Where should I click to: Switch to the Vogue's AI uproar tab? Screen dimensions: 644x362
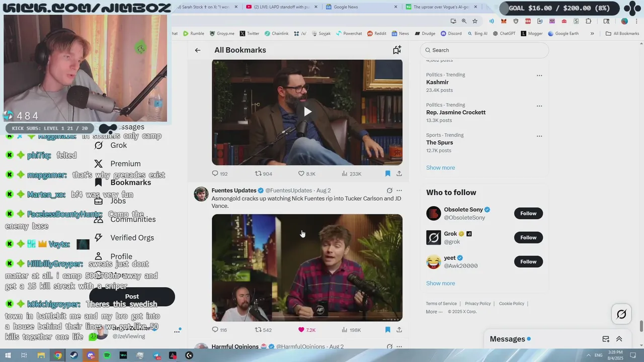438,7
